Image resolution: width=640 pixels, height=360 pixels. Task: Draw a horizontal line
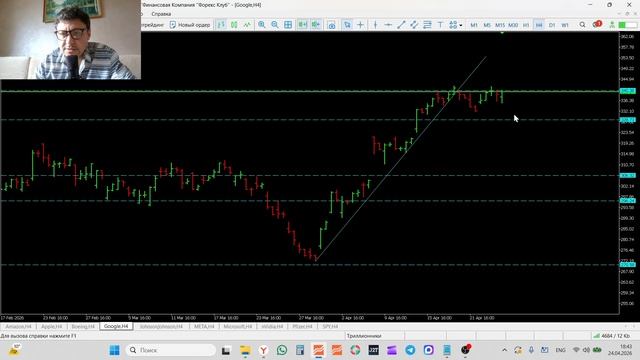[388, 25]
